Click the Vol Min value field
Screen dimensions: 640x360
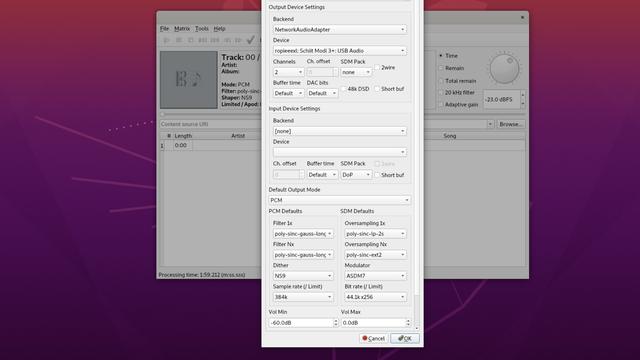300,322
